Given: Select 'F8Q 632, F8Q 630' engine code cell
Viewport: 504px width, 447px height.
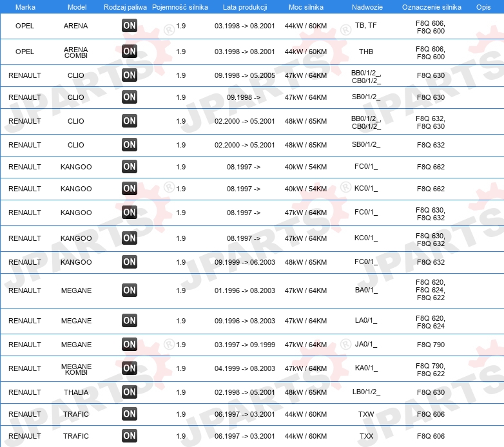Looking at the screenshot, I should point(431,122).
